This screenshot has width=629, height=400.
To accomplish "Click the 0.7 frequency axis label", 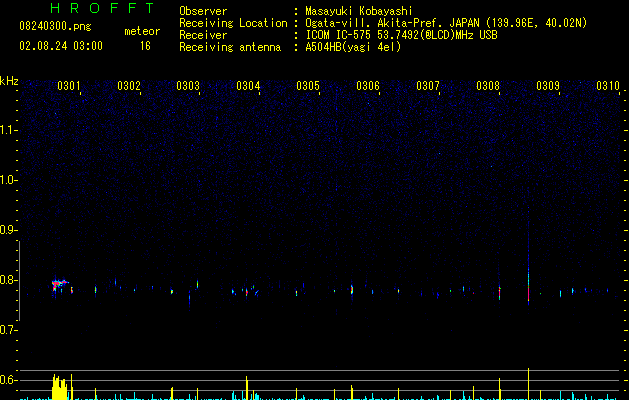I will 9,330.
